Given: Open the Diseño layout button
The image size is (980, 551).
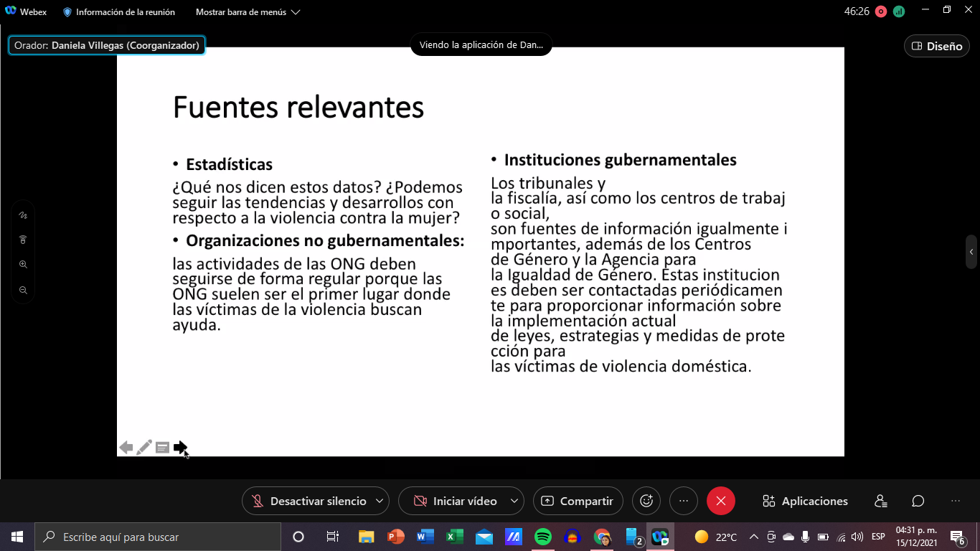Looking at the screenshot, I should coord(937,46).
